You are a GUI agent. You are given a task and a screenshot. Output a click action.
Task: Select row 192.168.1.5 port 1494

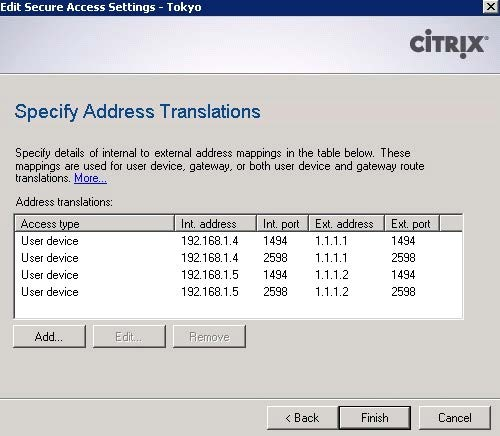(x=238, y=275)
